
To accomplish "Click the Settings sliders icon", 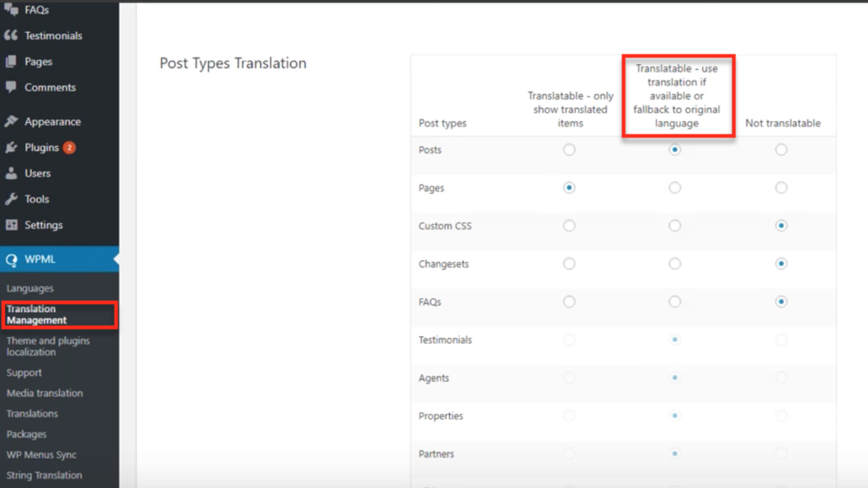I will (11, 225).
